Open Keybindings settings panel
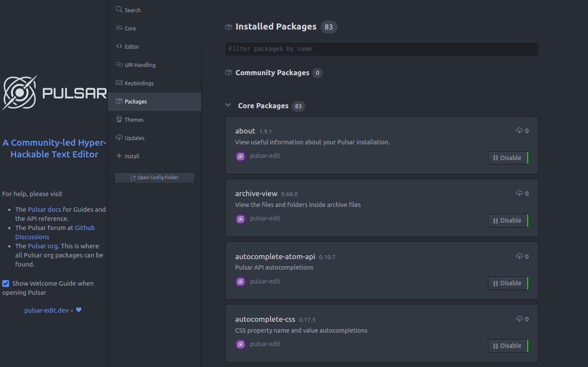 click(154, 83)
